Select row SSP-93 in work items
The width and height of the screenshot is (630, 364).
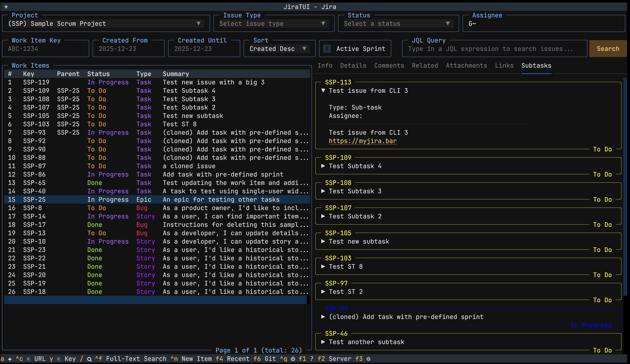157,133
